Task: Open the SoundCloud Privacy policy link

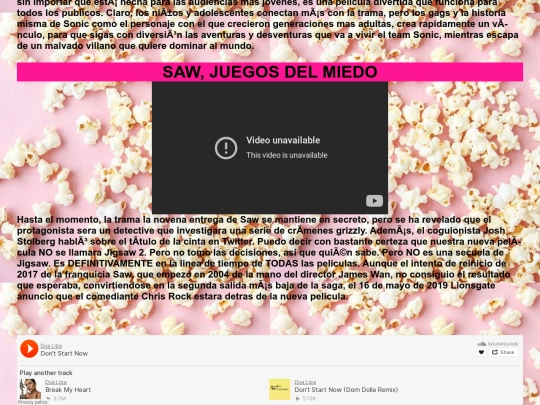Action: tap(33, 402)
